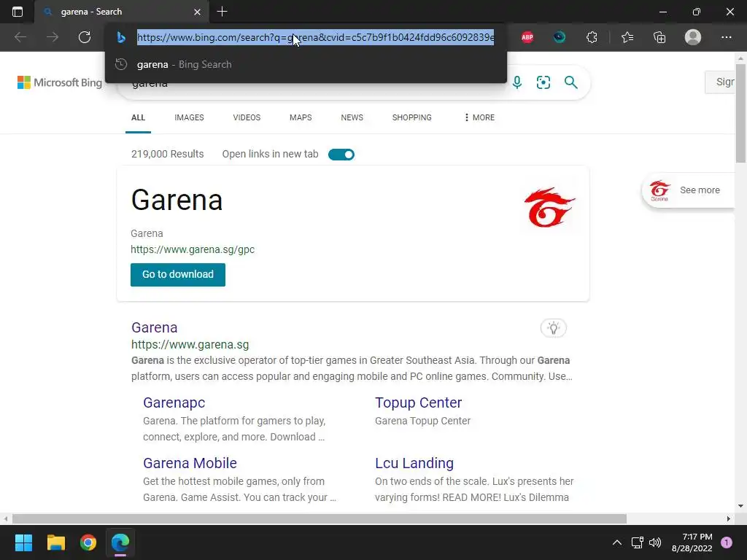Screen dimensions: 747x560
Task: Switch to the IMAGES tab
Action: click(189, 117)
